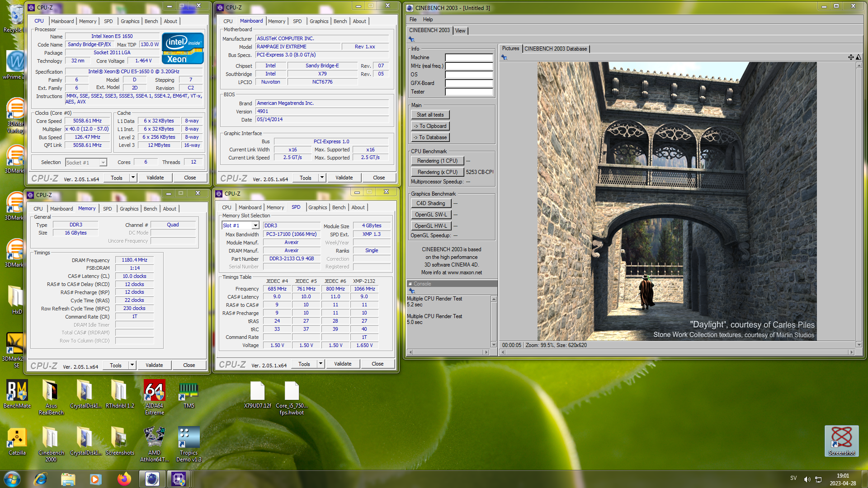Run Rendering (x CPU) benchmark
The width and height of the screenshot is (868, 488).
(x=437, y=172)
